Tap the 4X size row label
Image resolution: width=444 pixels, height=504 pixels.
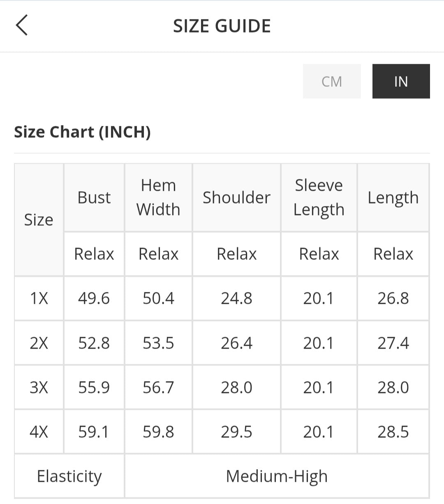[x=39, y=432]
